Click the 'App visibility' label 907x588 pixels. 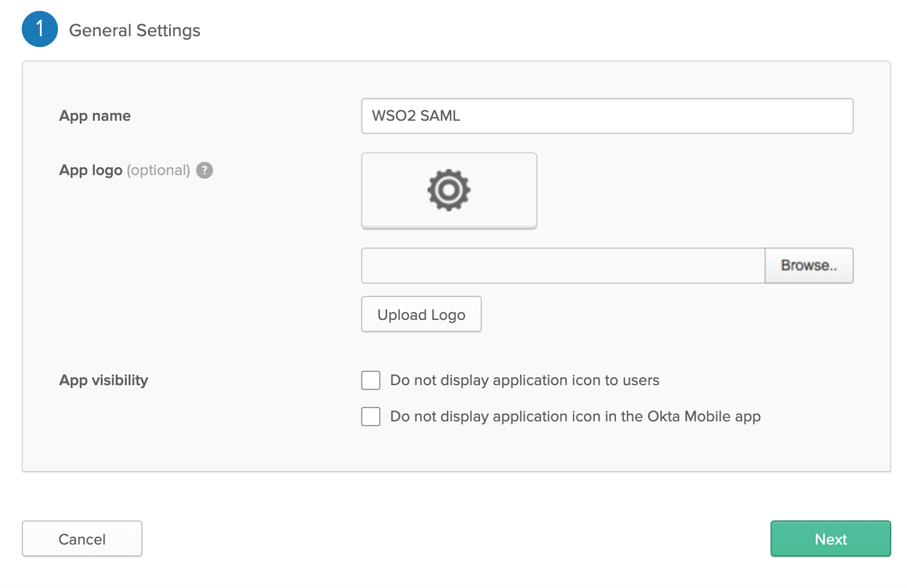click(103, 380)
